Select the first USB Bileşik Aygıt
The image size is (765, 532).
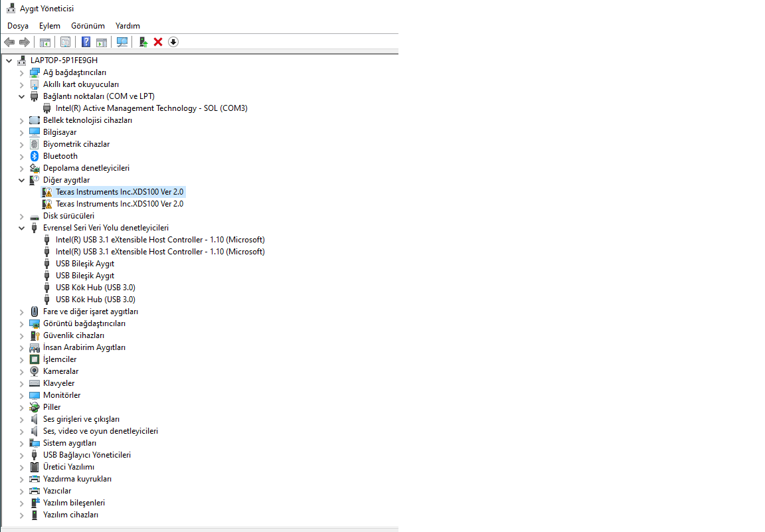click(x=85, y=264)
